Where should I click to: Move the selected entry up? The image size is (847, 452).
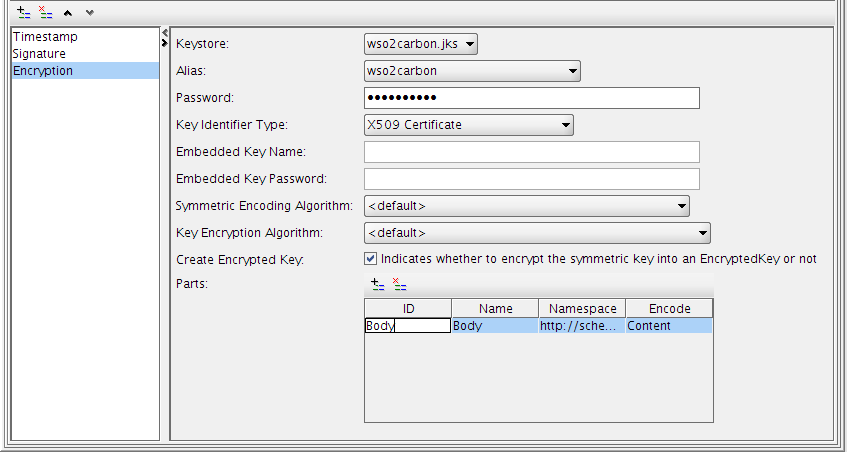coord(68,12)
